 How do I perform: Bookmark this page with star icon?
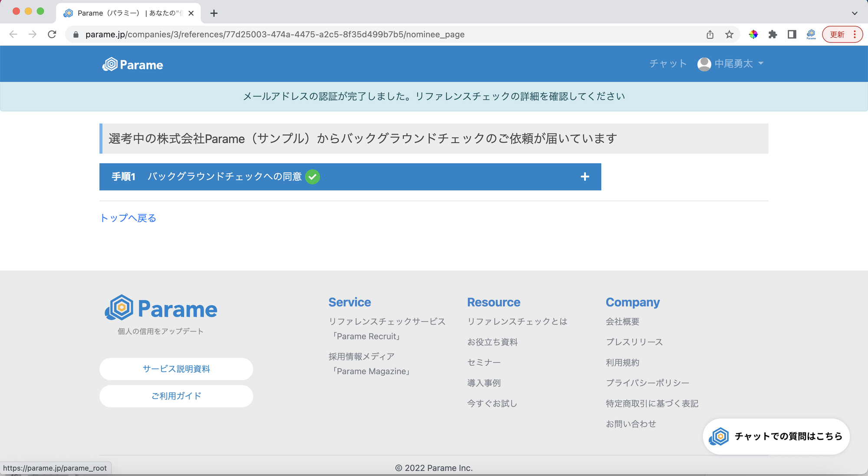point(729,34)
